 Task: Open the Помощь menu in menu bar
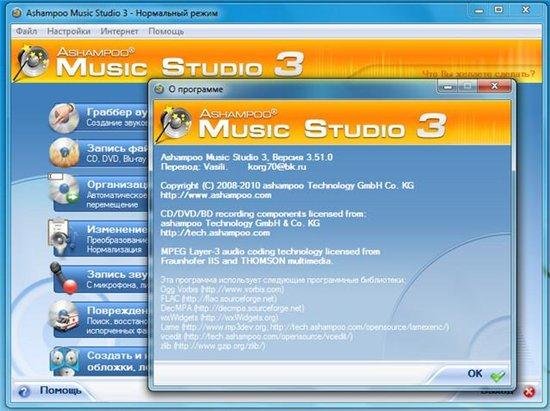coord(166,31)
